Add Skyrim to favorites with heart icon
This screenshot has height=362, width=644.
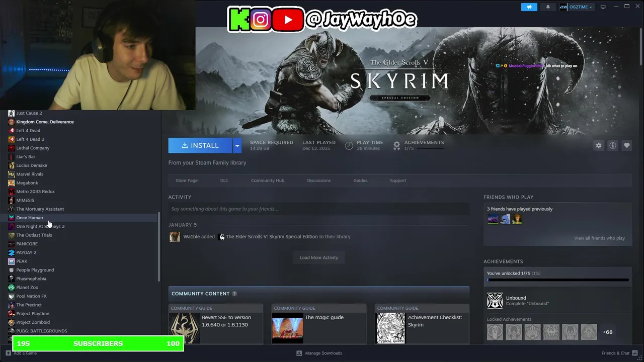[627, 145]
